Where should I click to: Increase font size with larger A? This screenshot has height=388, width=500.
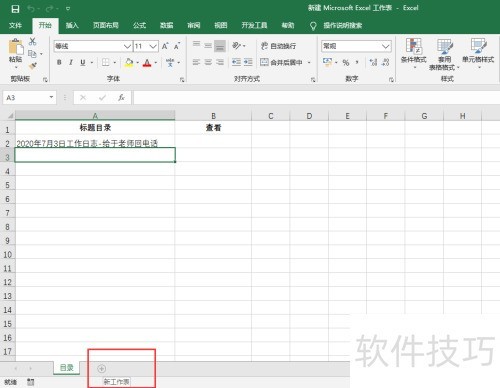coord(165,46)
